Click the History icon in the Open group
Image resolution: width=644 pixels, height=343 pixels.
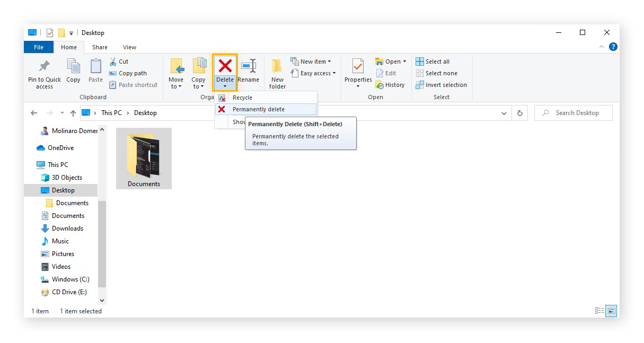[x=391, y=84]
